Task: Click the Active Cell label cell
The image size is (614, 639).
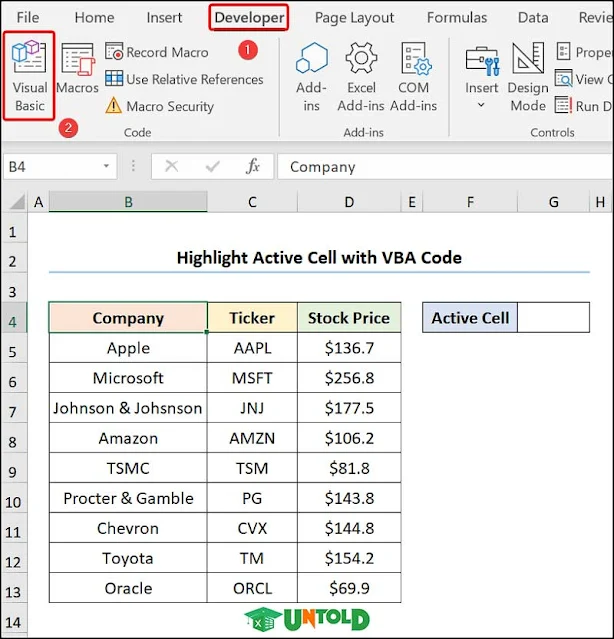Action: pos(470,317)
